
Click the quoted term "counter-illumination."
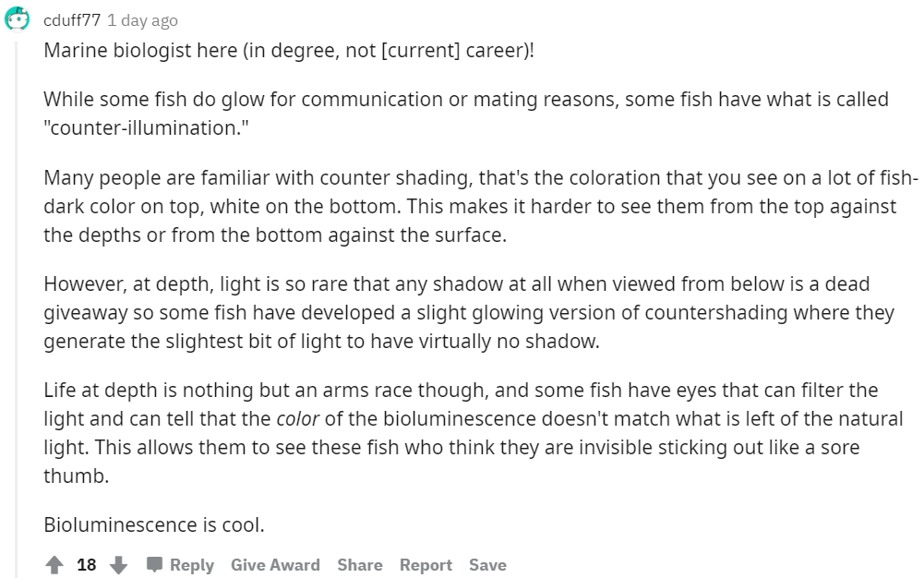click(146, 127)
